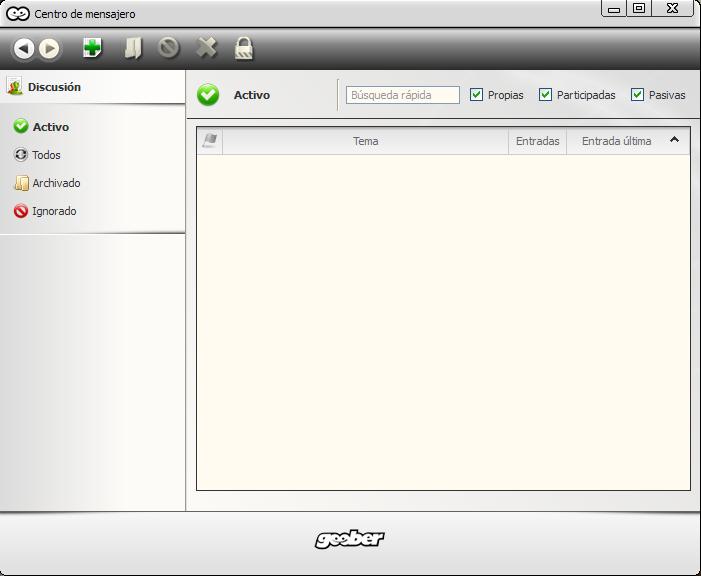Minimize the Centro de mensajero window

pyautogui.click(x=614, y=8)
